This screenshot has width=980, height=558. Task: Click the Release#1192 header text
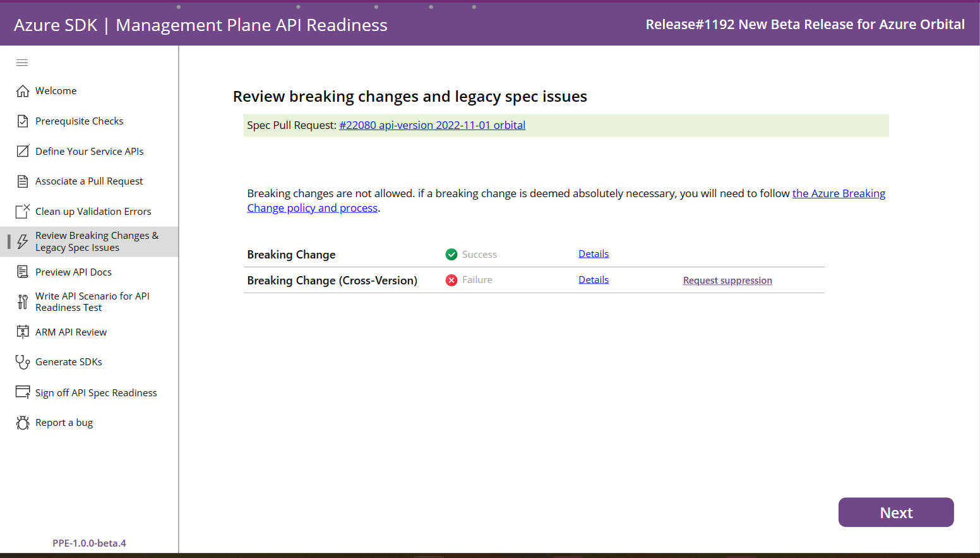point(805,25)
